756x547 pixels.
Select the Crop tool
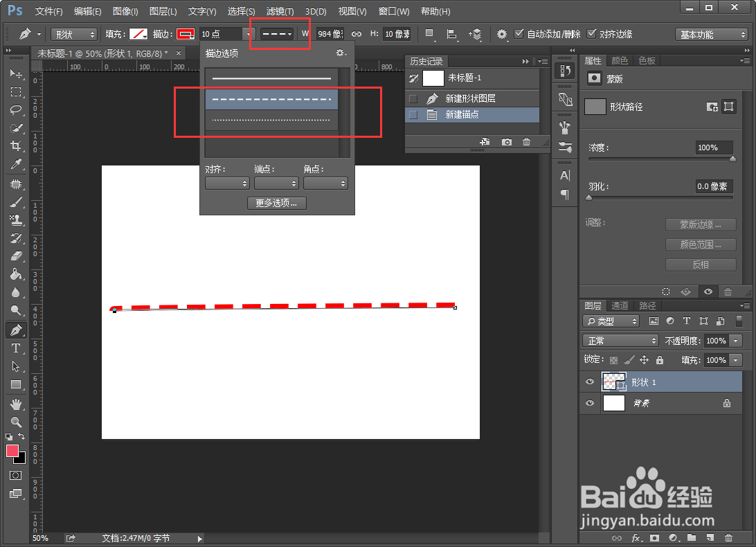[16, 145]
